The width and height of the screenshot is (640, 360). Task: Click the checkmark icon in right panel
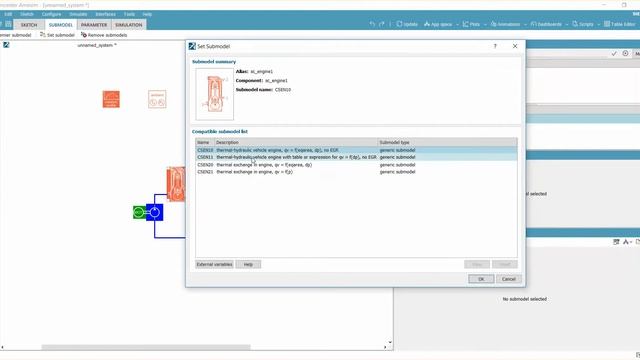tap(614, 53)
